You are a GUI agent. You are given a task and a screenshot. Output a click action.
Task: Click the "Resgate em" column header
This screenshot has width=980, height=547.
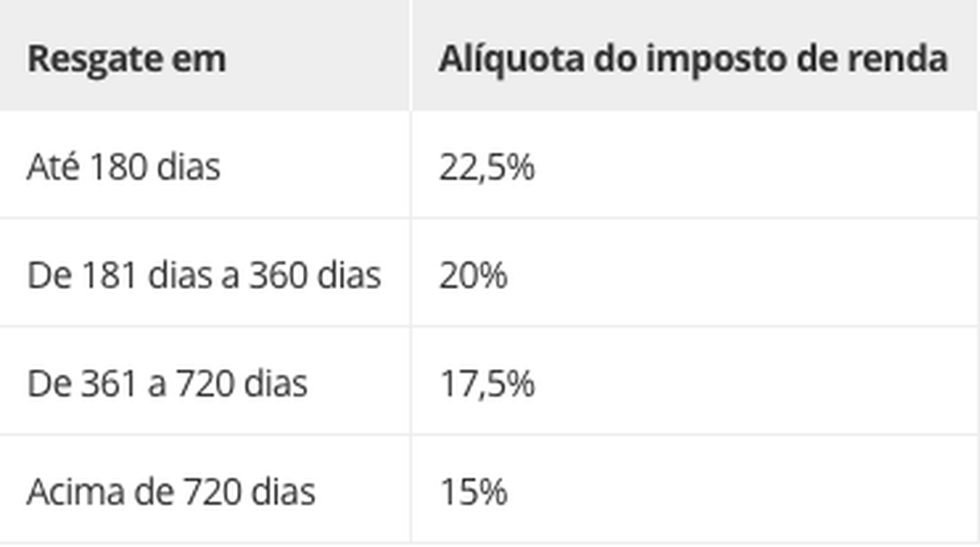[x=127, y=60]
